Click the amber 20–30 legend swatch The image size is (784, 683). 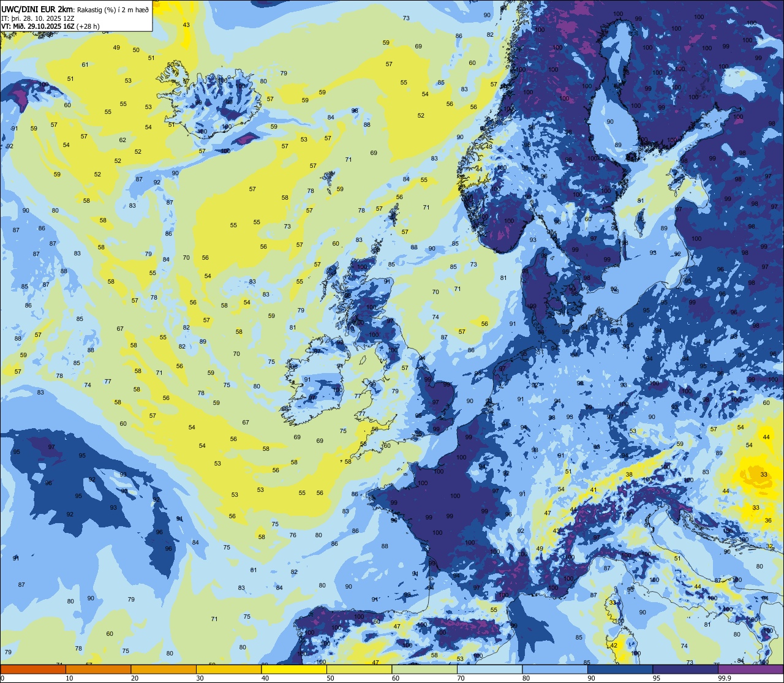(x=164, y=669)
